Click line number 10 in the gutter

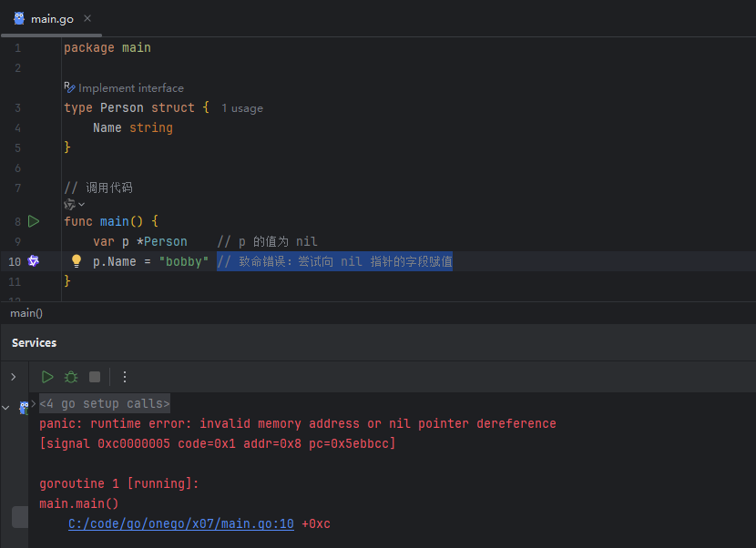pos(15,261)
